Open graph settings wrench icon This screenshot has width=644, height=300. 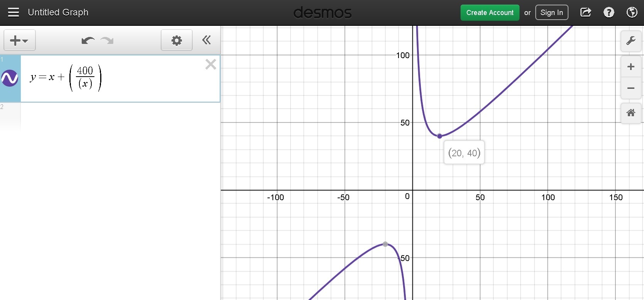coord(631,40)
